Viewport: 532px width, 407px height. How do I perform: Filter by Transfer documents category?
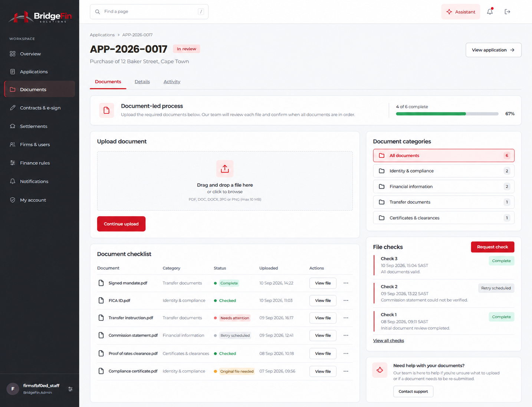444,202
